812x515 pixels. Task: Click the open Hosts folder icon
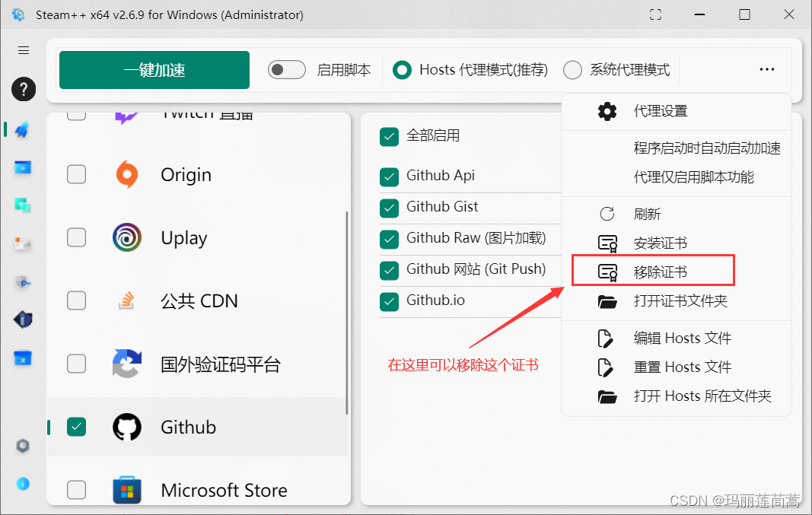point(607,396)
